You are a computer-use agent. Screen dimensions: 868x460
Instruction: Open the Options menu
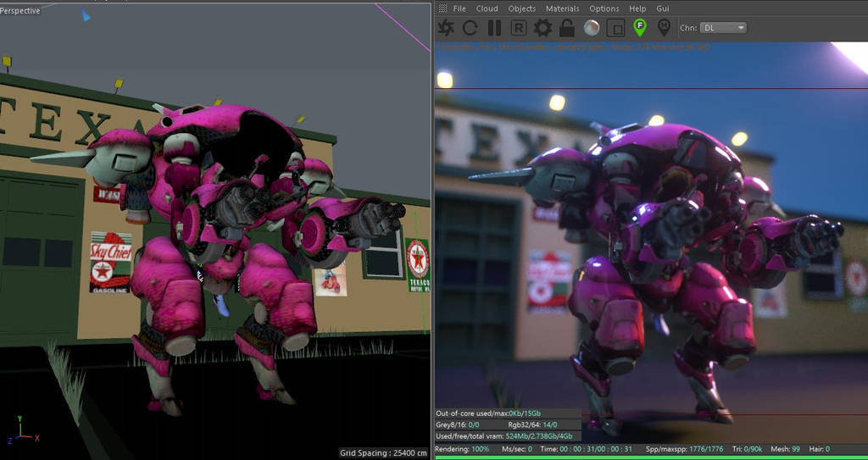click(x=604, y=8)
